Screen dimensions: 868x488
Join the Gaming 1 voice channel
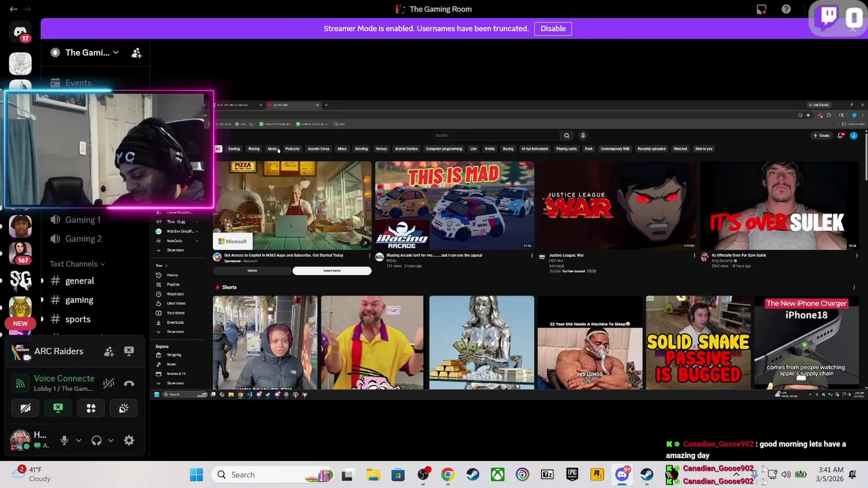(x=83, y=220)
